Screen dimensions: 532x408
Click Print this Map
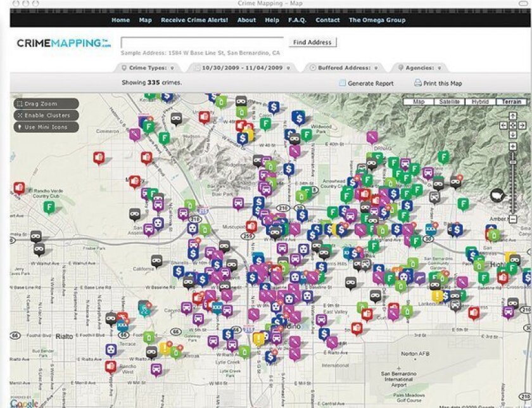443,83
